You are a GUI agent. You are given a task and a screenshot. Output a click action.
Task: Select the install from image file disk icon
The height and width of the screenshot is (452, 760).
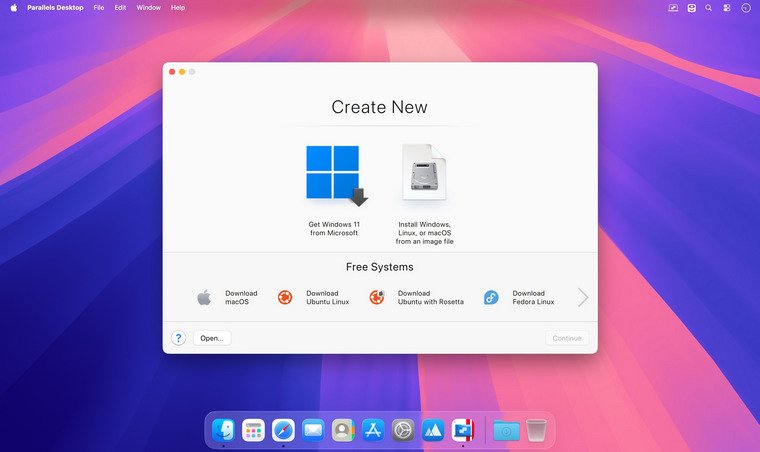click(424, 172)
